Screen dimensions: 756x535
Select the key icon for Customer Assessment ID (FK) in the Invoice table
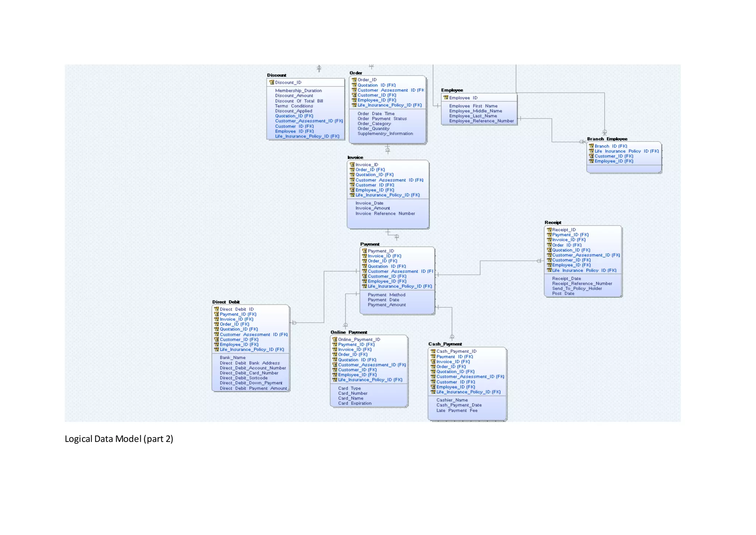[x=352, y=180]
